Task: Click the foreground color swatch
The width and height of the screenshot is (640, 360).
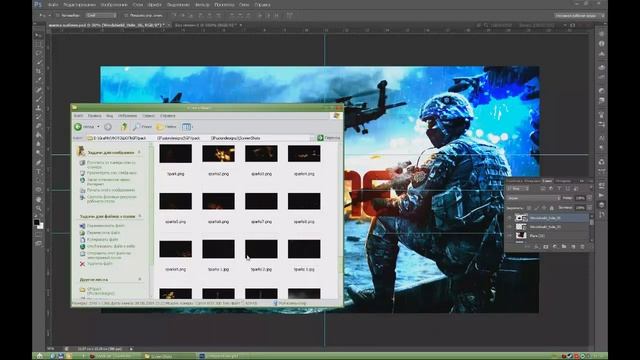Action: (x=37, y=222)
